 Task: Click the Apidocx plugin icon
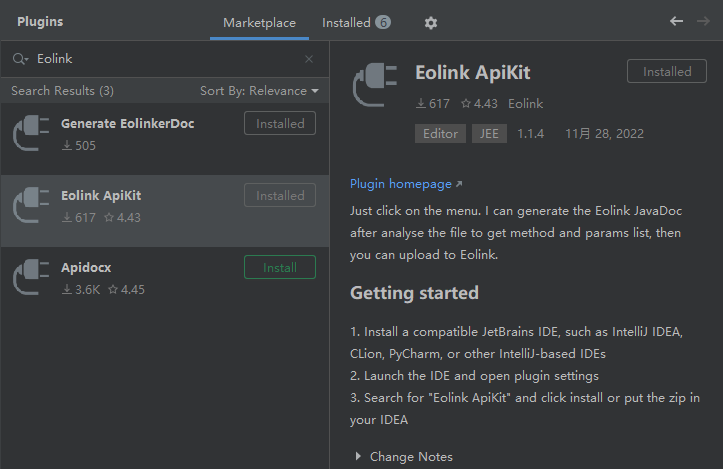point(31,277)
